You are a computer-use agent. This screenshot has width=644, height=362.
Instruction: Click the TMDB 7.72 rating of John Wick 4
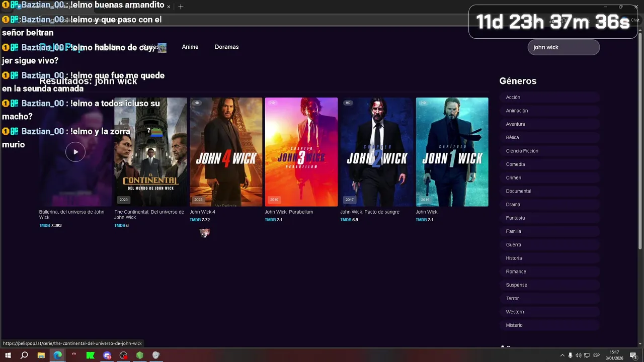coord(200,220)
